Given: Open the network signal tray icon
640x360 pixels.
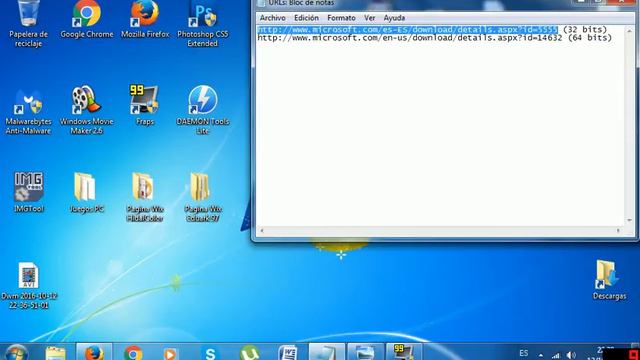Looking at the screenshot, I should pos(556,355).
